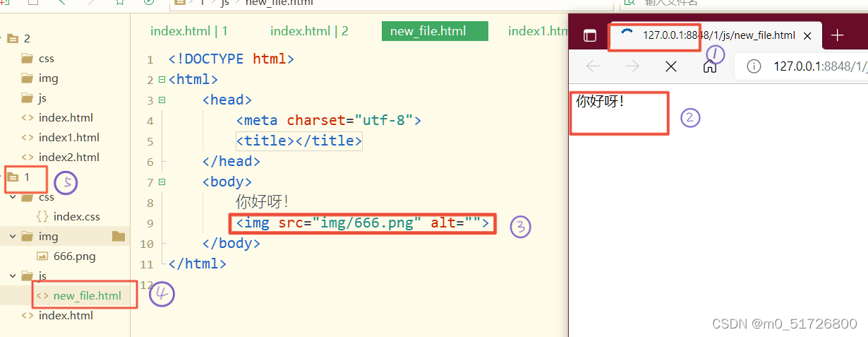Click the <body> opening tag
This screenshot has width=868, height=337.
227,182
